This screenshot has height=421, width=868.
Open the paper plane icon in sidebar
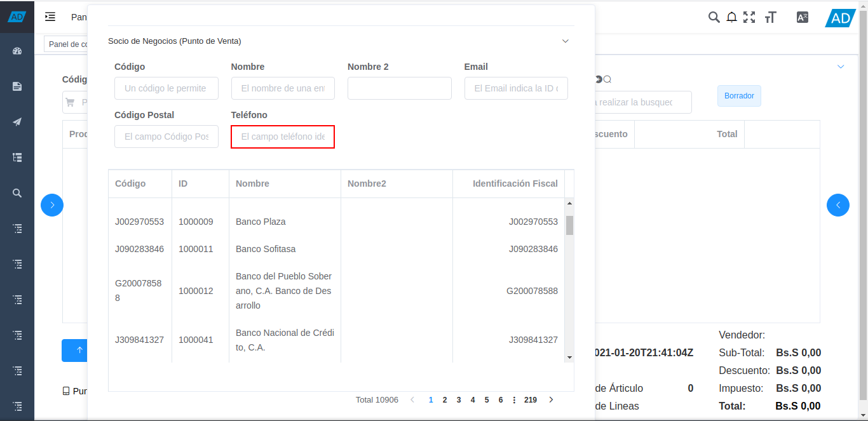tap(17, 122)
